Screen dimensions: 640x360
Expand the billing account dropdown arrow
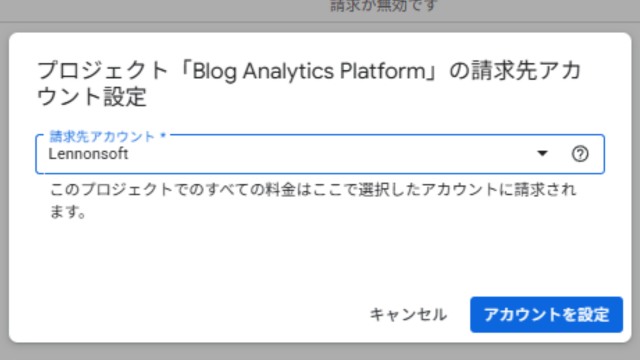(542, 153)
